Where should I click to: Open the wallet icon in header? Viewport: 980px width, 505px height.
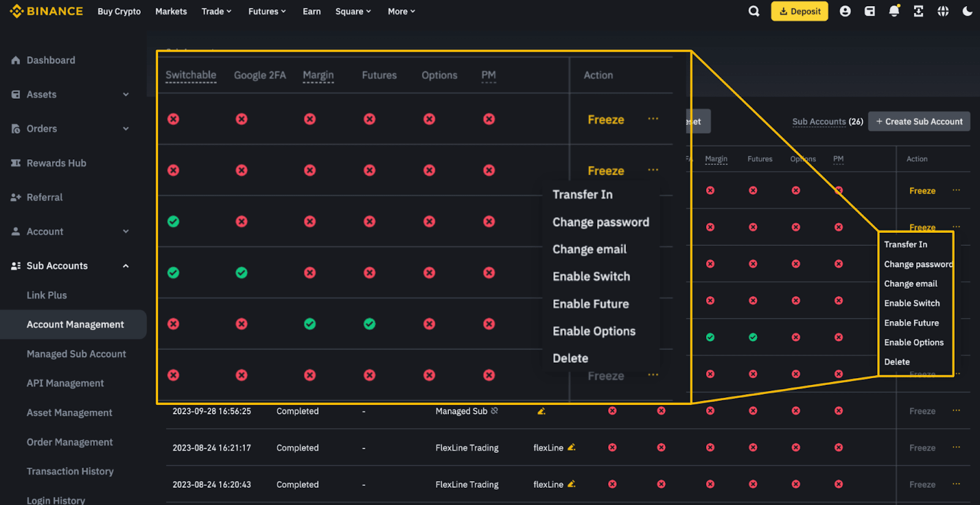tap(870, 11)
